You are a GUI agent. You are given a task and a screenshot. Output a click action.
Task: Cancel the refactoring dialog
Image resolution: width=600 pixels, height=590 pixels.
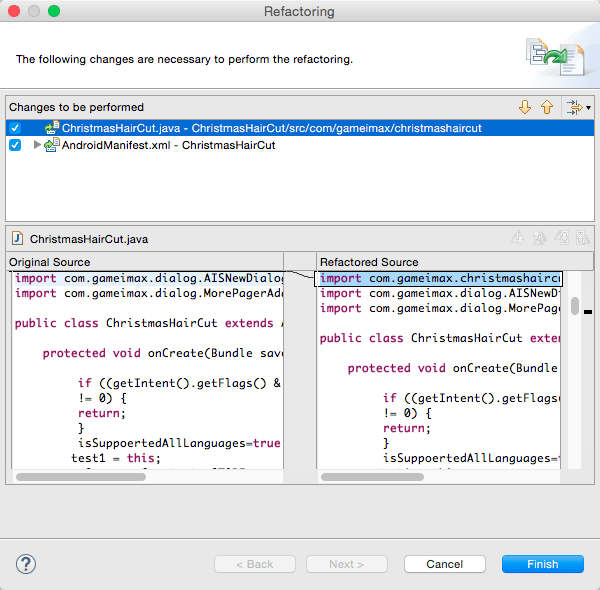pos(445,564)
